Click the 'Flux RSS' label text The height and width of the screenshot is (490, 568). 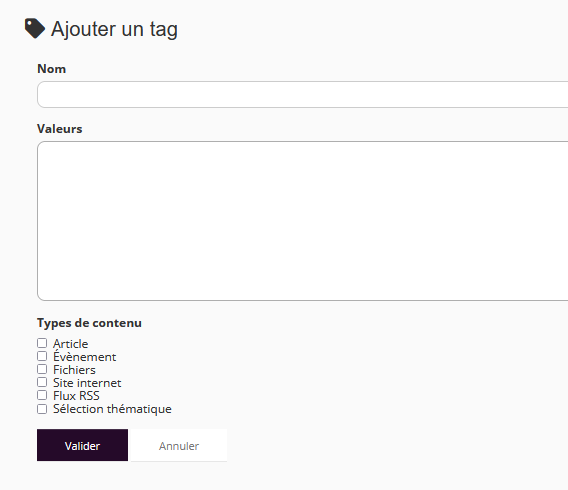pyautogui.click(x=76, y=396)
